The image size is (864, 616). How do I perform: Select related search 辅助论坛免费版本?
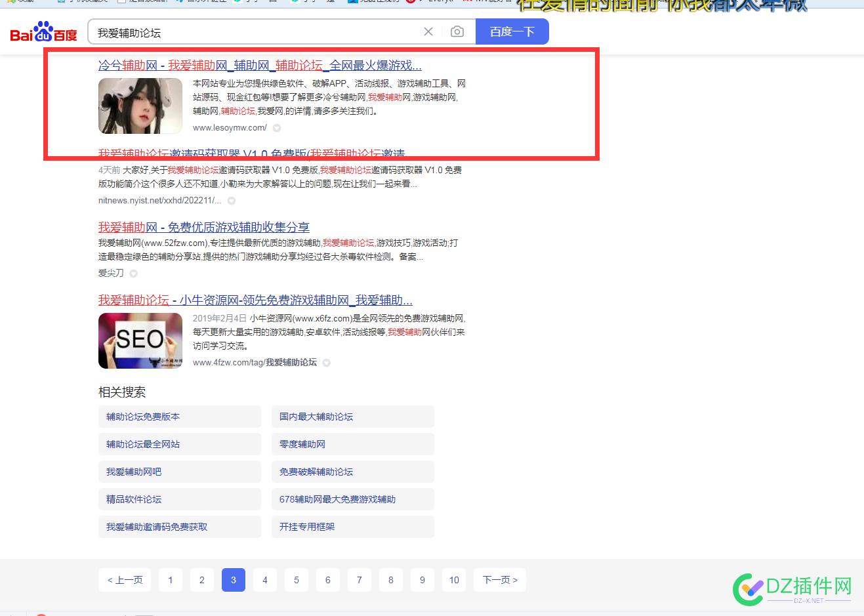pos(180,417)
